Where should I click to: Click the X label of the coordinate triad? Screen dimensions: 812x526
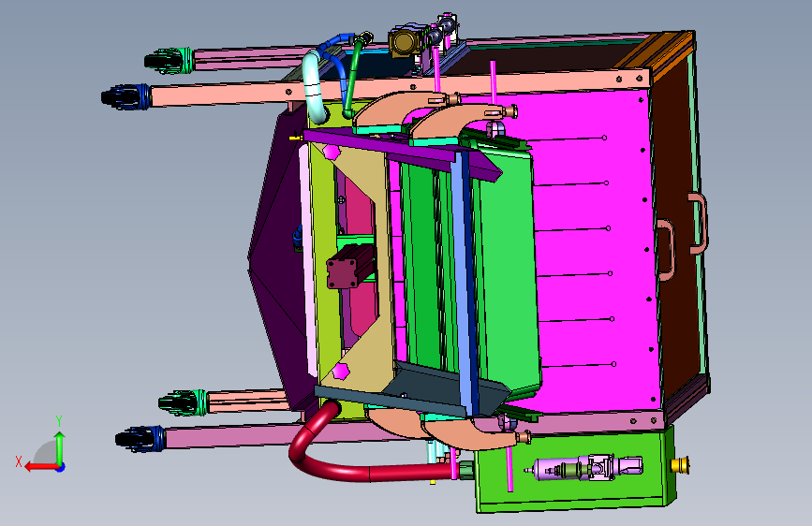pyautogui.click(x=19, y=461)
